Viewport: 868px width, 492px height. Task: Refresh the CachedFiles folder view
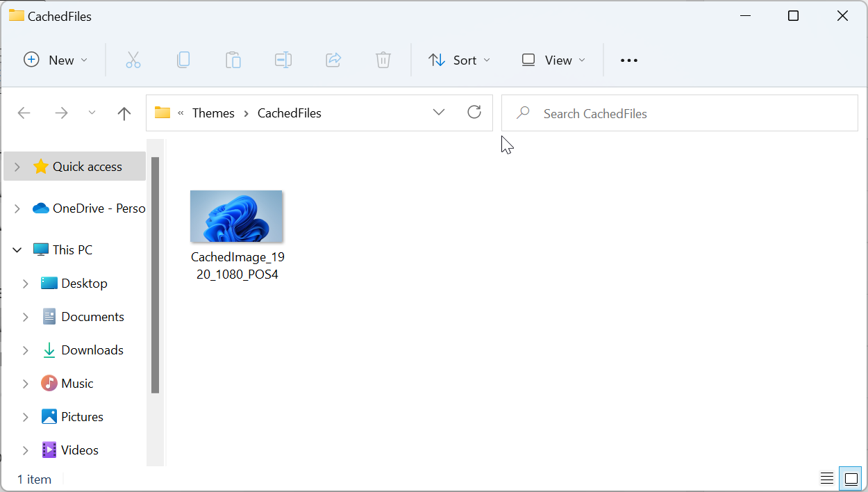[474, 112]
